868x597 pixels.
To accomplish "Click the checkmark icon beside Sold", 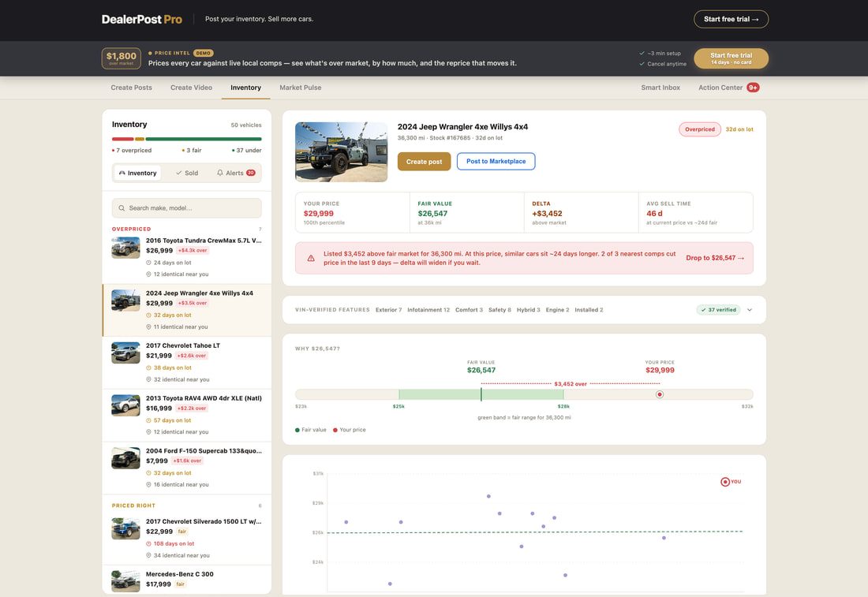I will (179, 174).
